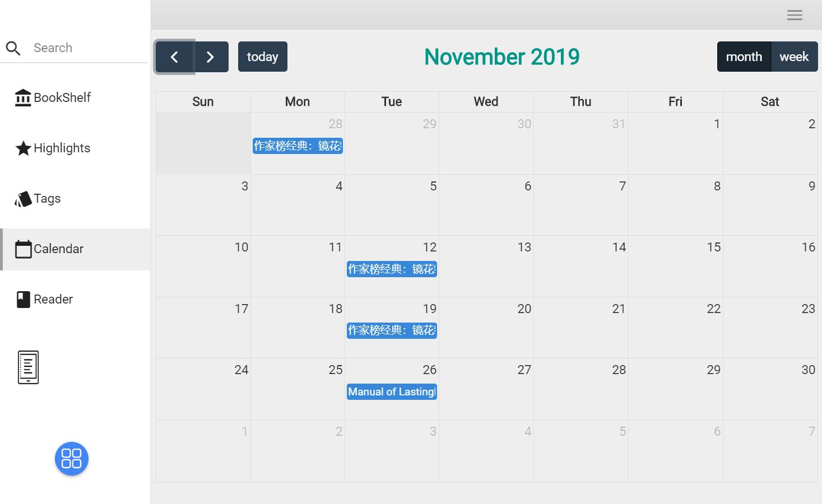
Task: Focus the Search input field
Action: coord(90,48)
